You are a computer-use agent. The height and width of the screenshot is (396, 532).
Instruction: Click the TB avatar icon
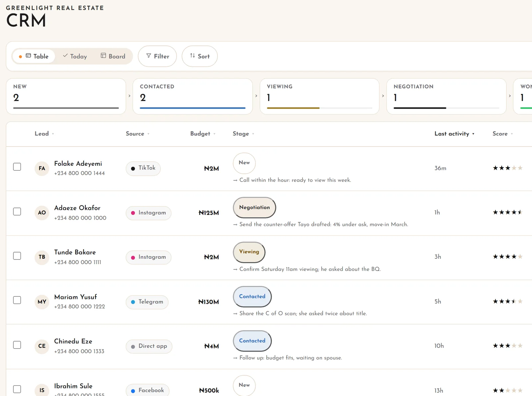42,257
